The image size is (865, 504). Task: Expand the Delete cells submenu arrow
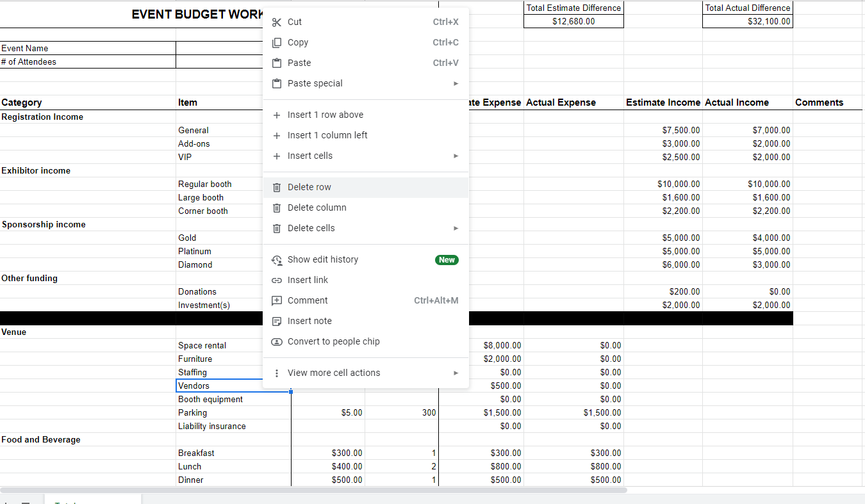click(456, 228)
